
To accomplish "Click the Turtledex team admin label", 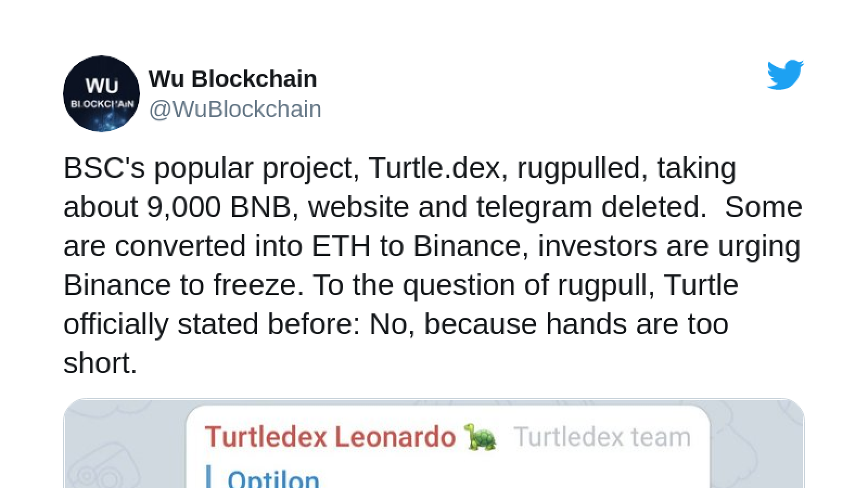I will click(602, 437).
